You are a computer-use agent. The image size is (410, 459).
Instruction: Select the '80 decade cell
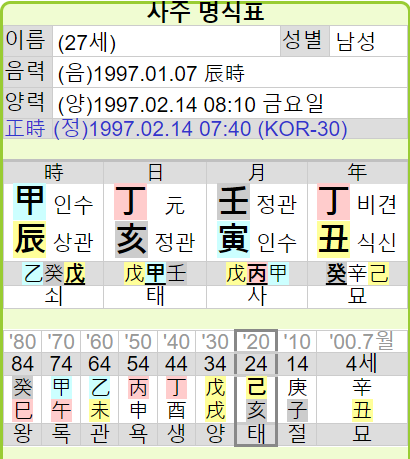point(22,342)
